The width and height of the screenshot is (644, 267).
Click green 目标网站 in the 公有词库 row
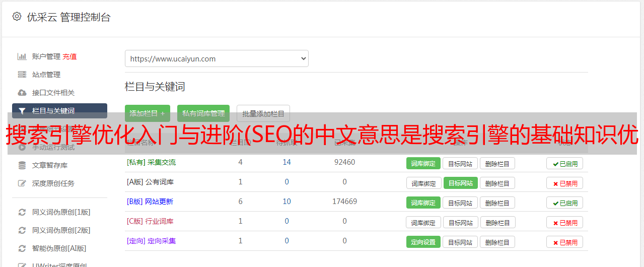461,183
